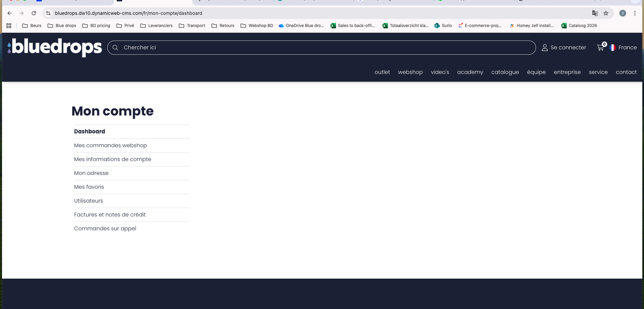644x309 pixels.
Task: Click the browser back arrow
Action: pos(9,13)
